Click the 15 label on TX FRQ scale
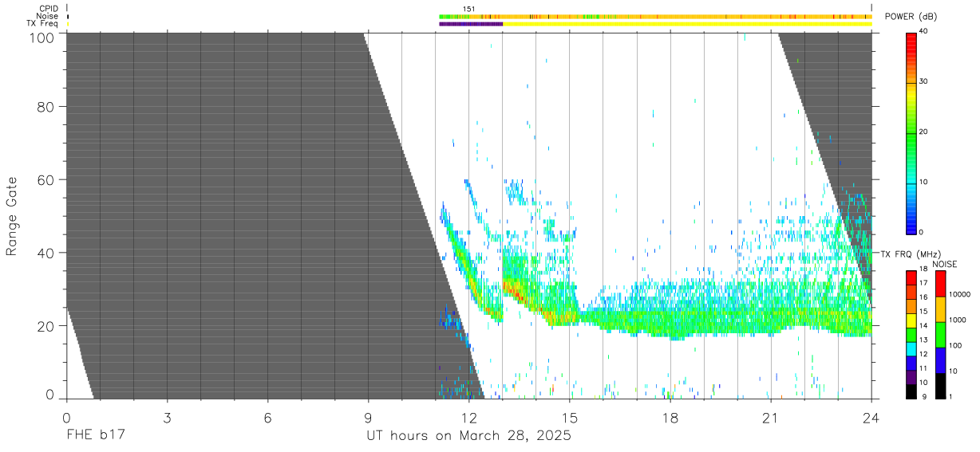The width and height of the screenshot is (980, 452). 923,312
